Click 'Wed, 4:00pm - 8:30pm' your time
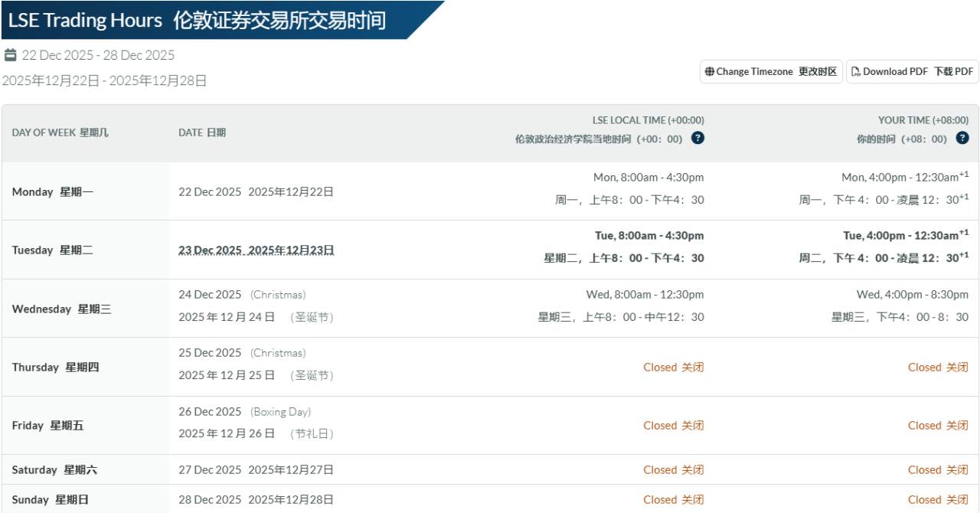The image size is (980, 513). [x=913, y=295]
